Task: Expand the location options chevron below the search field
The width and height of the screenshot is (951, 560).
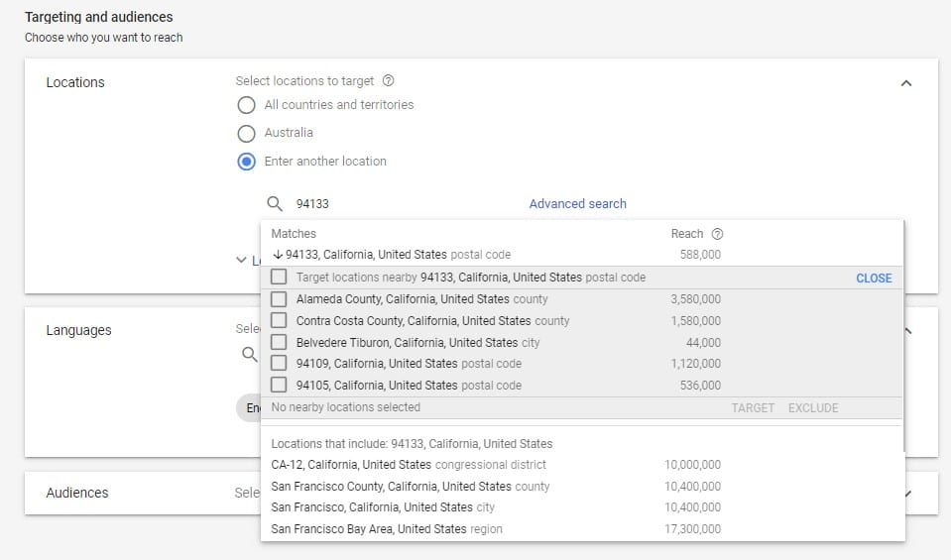Action: click(x=241, y=260)
